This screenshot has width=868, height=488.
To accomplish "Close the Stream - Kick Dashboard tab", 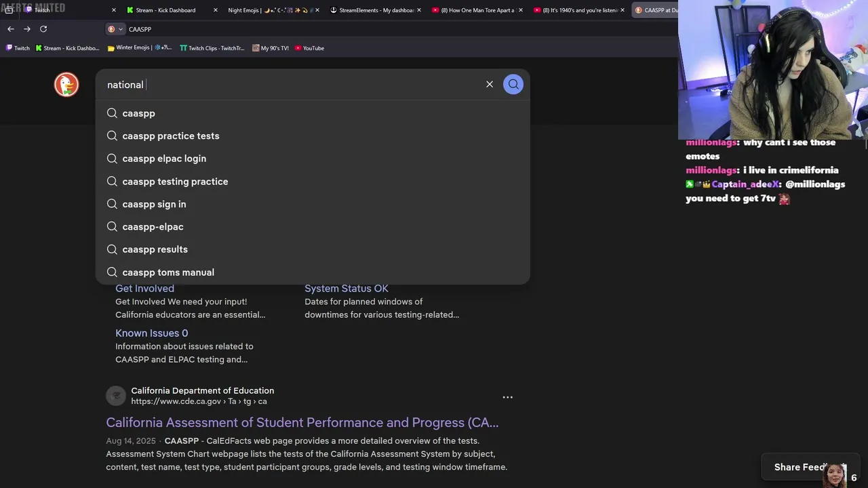I will click(216, 10).
